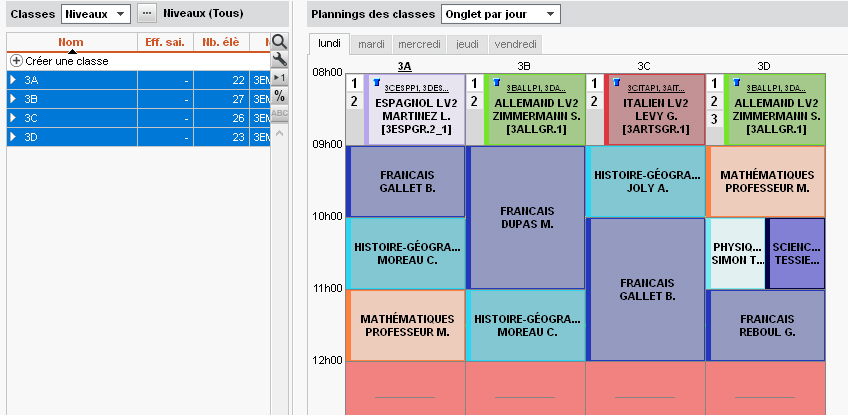This screenshot has width=848, height=415.
Task: Switch to the jeudi tab
Action: 467,44
